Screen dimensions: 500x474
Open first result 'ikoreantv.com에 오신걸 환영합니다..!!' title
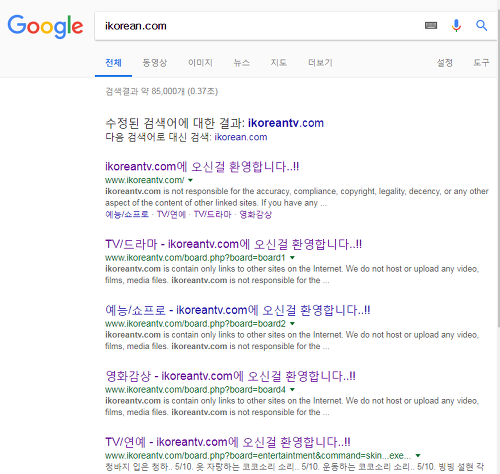pyautogui.click(x=202, y=166)
